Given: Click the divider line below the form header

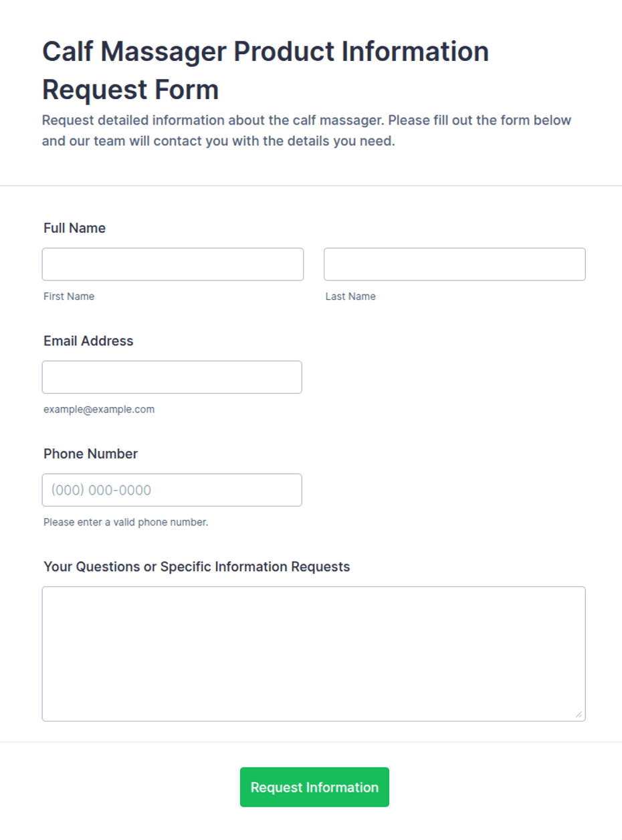Looking at the screenshot, I should [x=311, y=185].
